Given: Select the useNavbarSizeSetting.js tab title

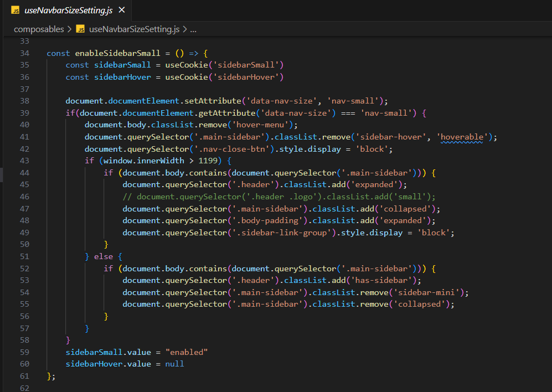Looking at the screenshot, I should click(x=69, y=11).
